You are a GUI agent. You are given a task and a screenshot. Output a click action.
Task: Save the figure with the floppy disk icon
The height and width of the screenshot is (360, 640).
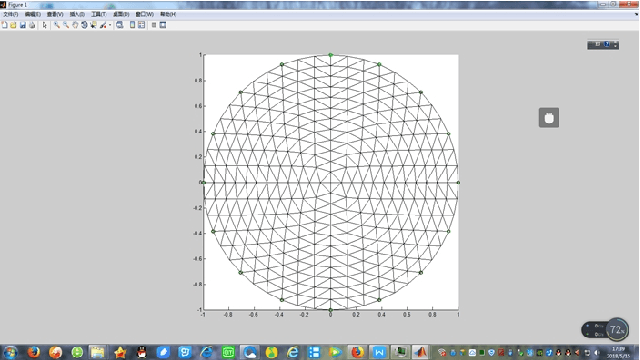click(23, 25)
